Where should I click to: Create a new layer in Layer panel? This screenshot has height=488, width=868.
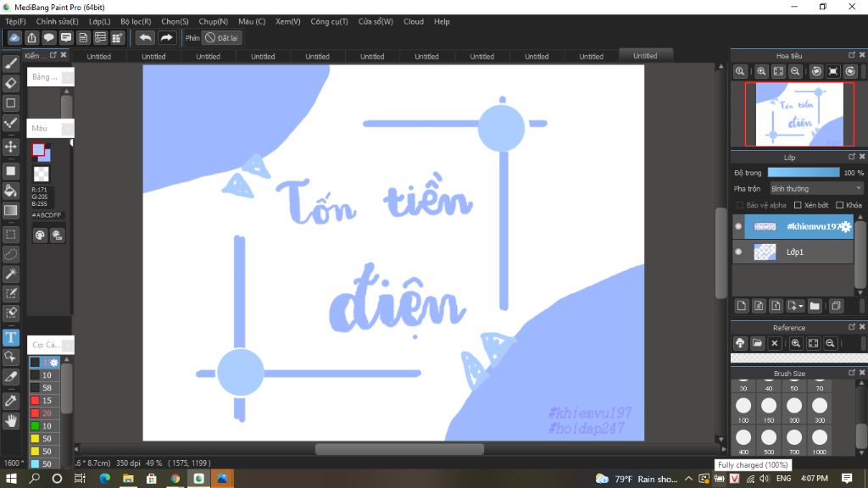coord(742,306)
